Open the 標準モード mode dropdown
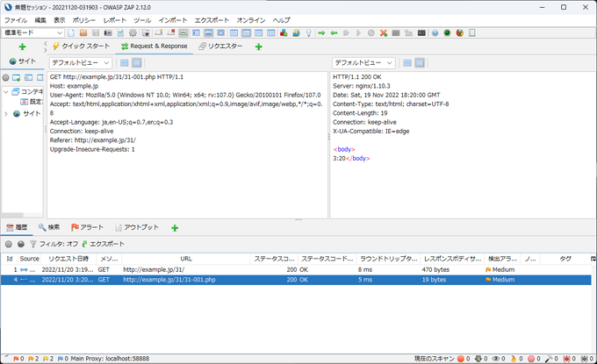 click(x=32, y=32)
